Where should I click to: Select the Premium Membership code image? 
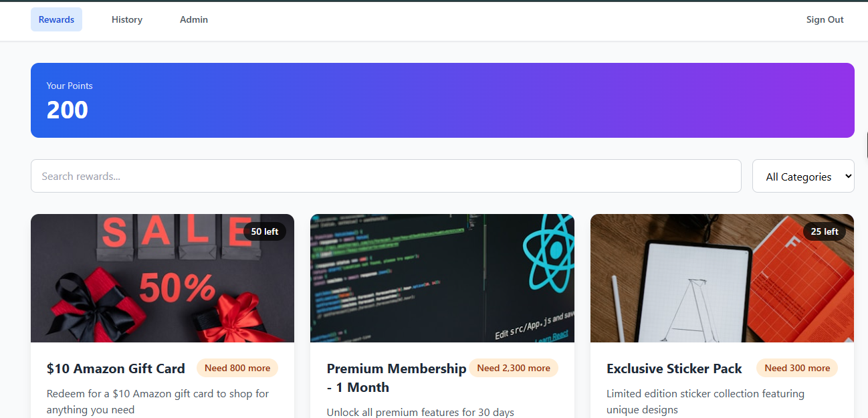click(x=442, y=278)
